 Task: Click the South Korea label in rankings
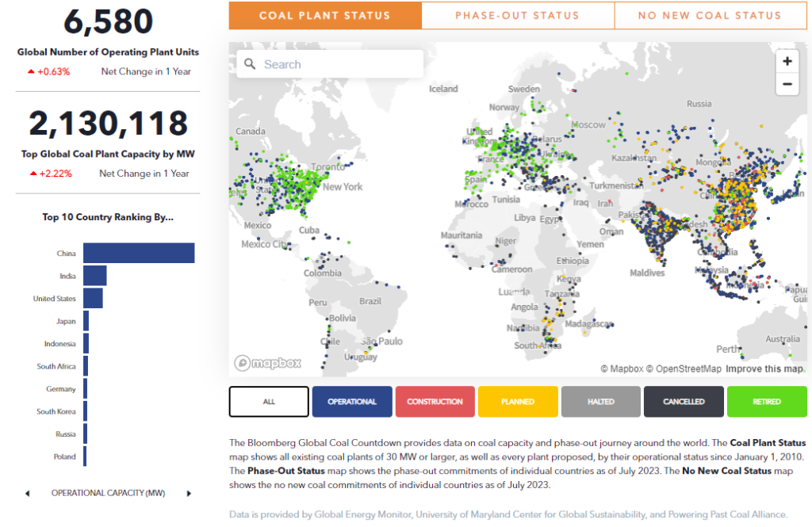pyautogui.click(x=56, y=411)
